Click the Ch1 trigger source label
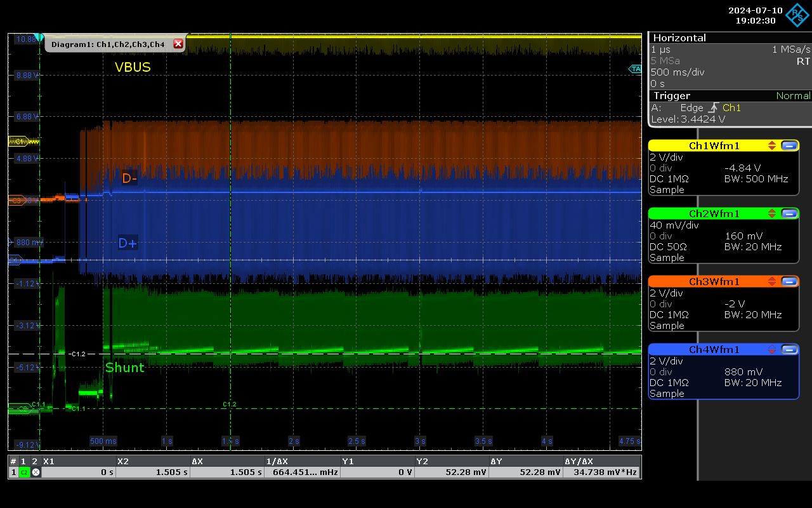Image resolution: width=812 pixels, height=508 pixels. click(731, 108)
